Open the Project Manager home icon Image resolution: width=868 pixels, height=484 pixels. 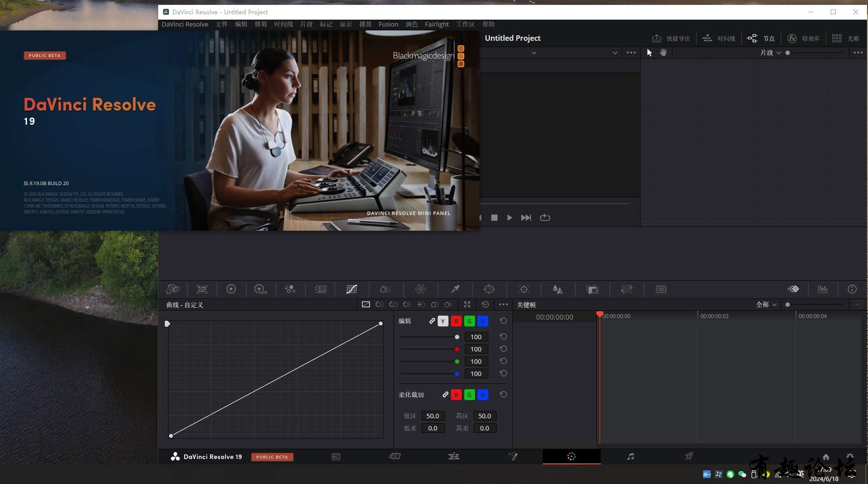[x=826, y=457]
